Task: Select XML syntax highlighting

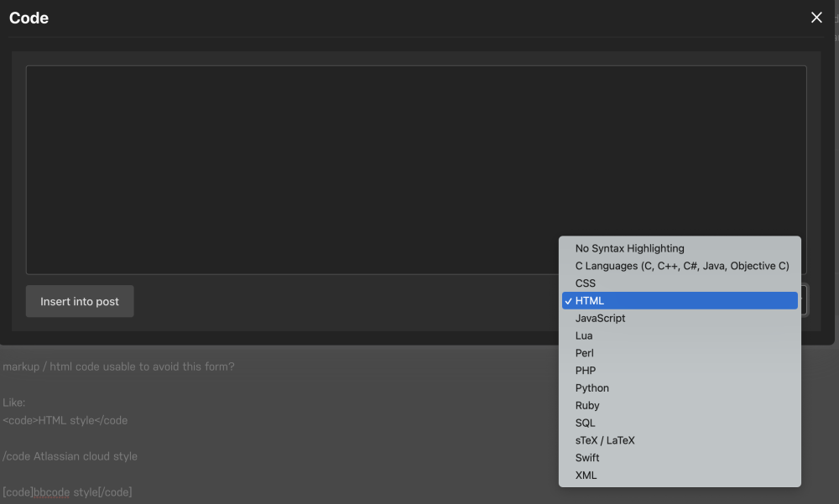Action: point(680,475)
